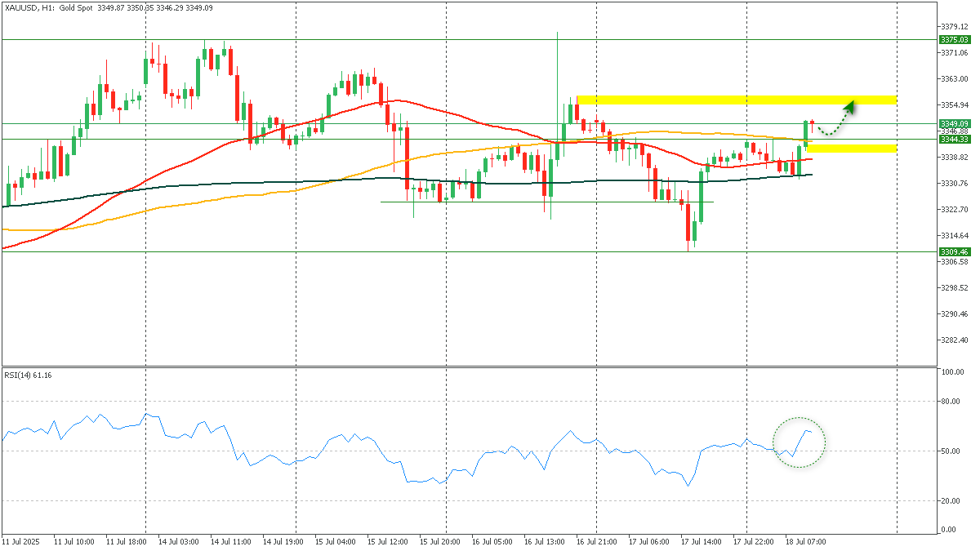Click the RSI(14) 61.16 indicator label
Viewport: 980px width, 551px height.
[29, 374]
